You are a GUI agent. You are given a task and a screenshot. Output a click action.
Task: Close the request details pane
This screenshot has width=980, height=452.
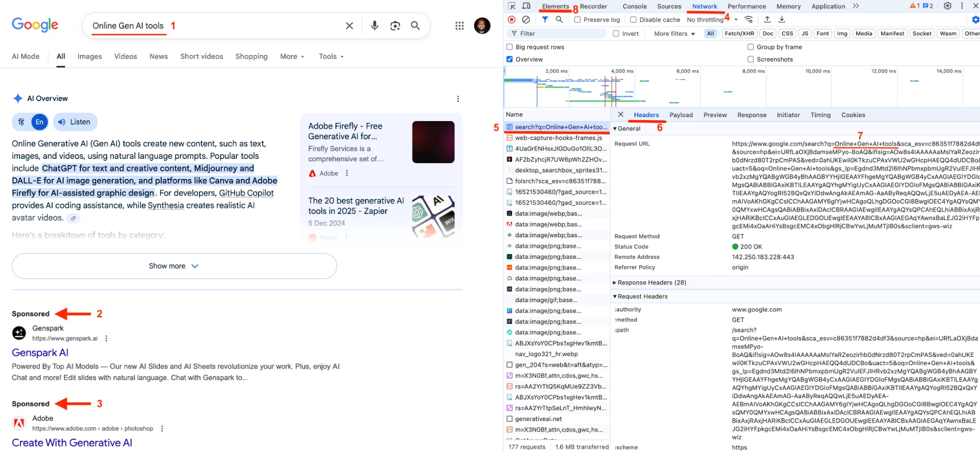click(x=621, y=114)
